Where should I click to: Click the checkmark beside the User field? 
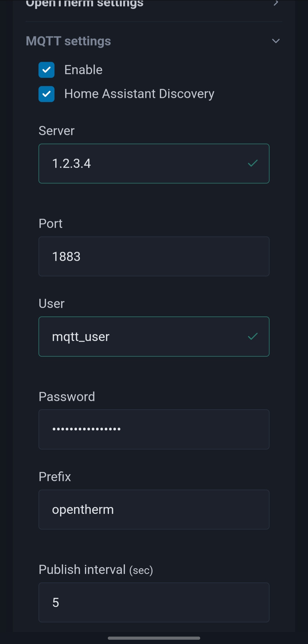coord(253,336)
